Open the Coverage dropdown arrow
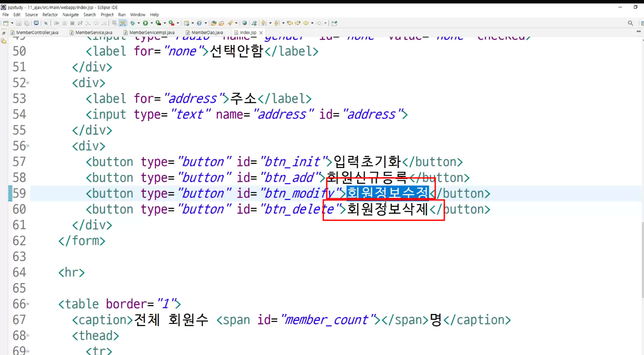 (x=165, y=23)
